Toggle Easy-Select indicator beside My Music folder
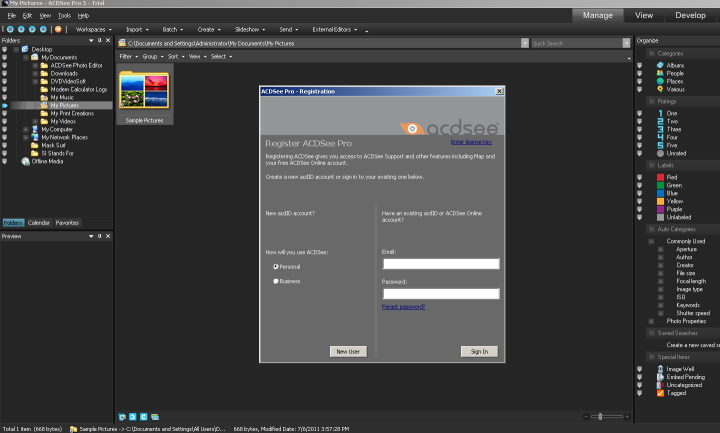720x433 pixels. [x=6, y=97]
